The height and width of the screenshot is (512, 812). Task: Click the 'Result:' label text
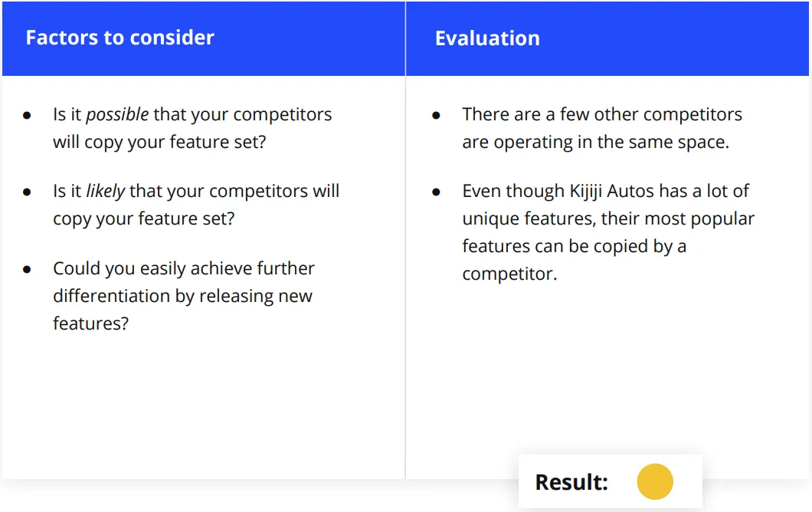coord(571,482)
